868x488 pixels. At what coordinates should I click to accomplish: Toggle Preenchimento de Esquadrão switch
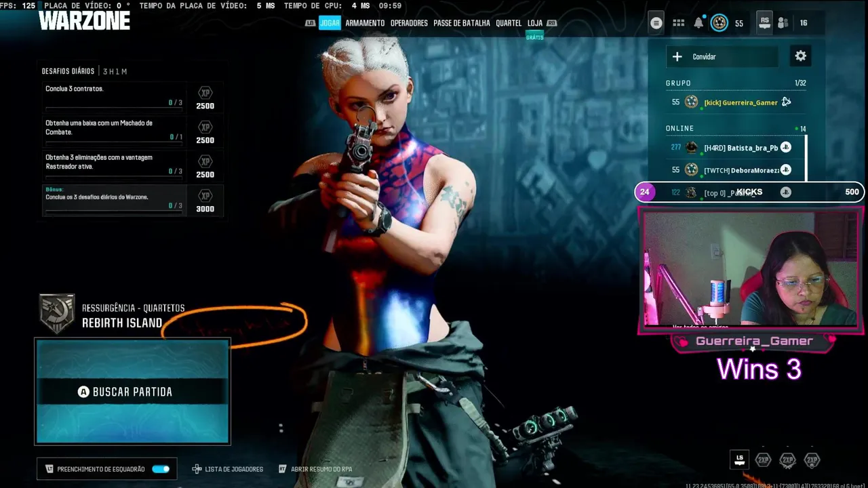[x=161, y=468]
